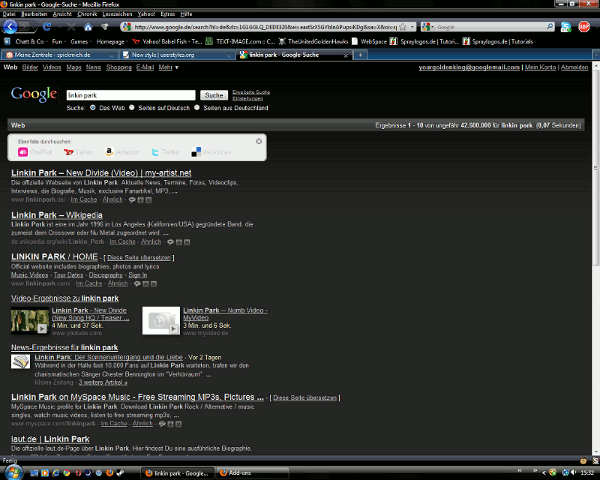This screenshot has width=600, height=480.
Task: Bookmark this page with the star icon
Action: click(x=403, y=27)
